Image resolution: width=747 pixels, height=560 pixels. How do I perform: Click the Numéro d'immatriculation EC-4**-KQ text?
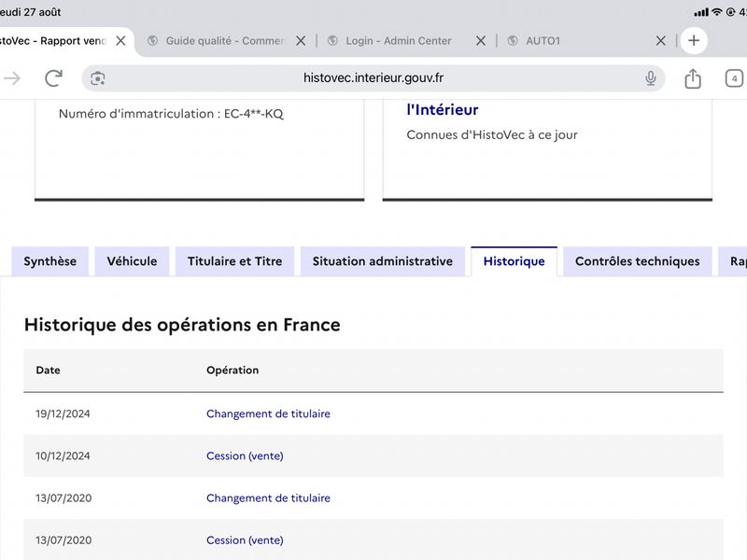171,114
